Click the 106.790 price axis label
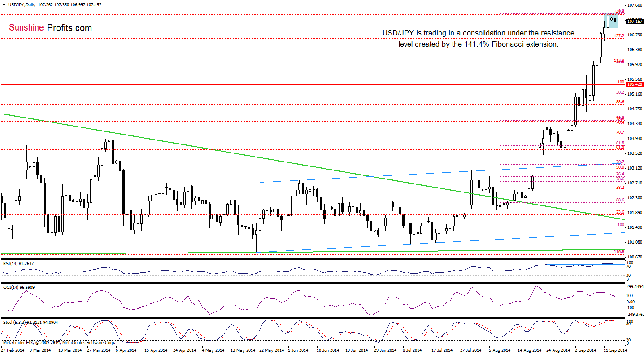Image resolution: width=644 pixels, height=354 pixels. (634, 35)
